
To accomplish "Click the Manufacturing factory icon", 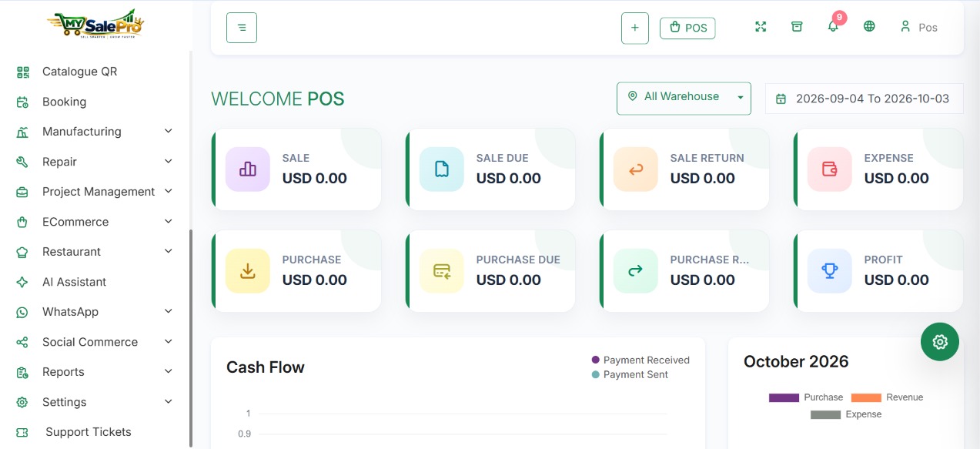I will [x=22, y=132].
